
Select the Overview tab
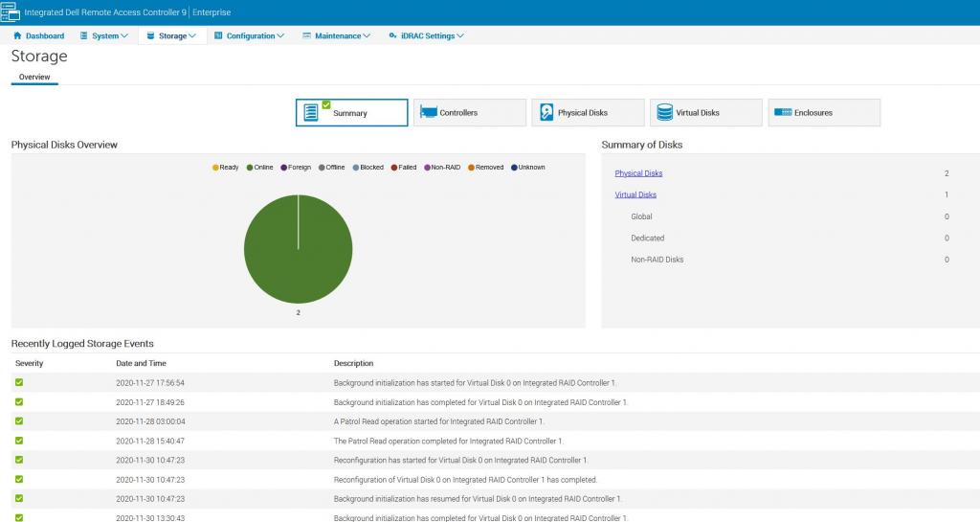coord(34,77)
